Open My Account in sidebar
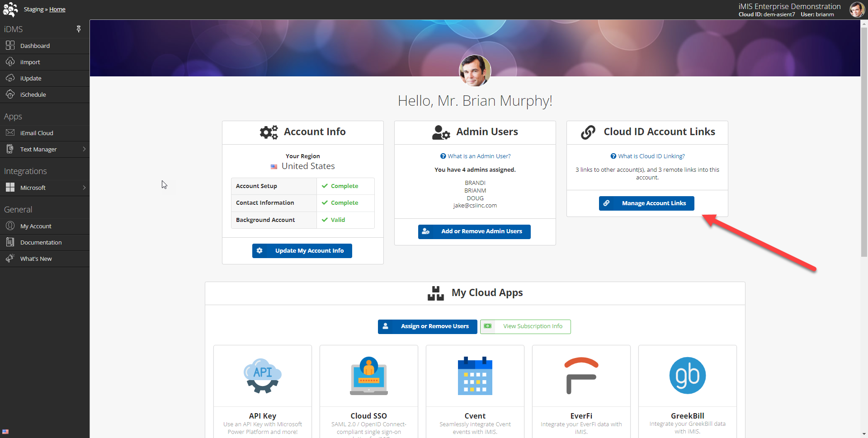 tap(36, 226)
